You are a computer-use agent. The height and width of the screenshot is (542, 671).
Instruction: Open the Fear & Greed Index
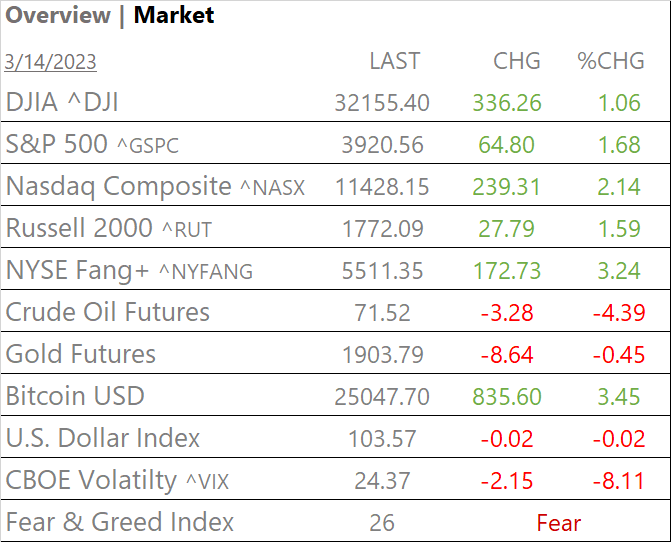click(x=120, y=522)
